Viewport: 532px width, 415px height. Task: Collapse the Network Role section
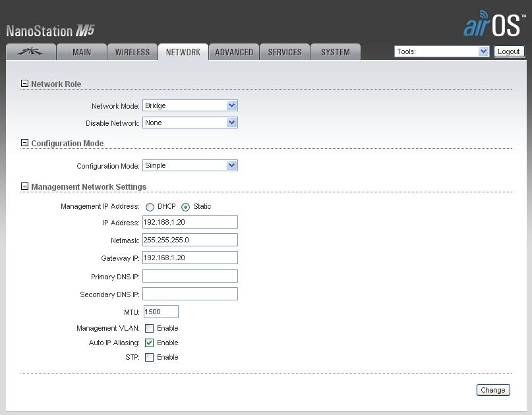tap(24, 84)
